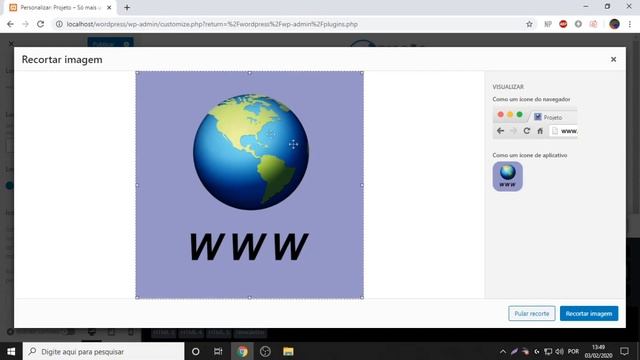This screenshot has width=640, height=360.
Task: Click the right-middle crop handle
Action: click(362, 185)
